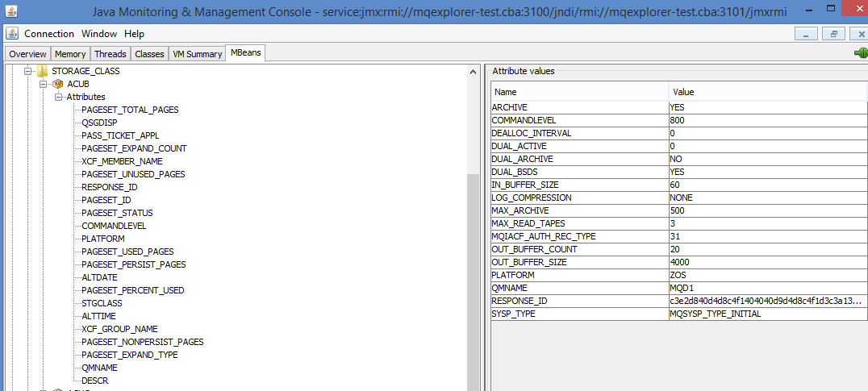Select PAGESET_STATUS attribute in the tree

(x=117, y=213)
